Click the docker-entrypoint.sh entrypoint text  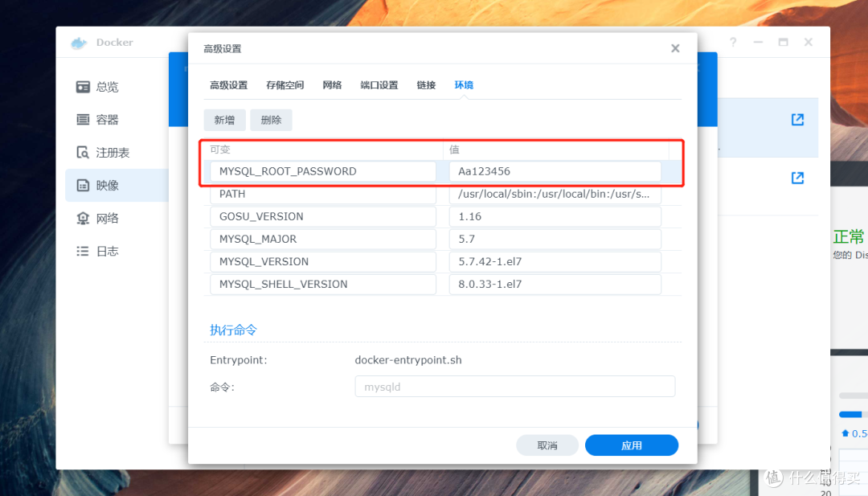tap(408, 360)
